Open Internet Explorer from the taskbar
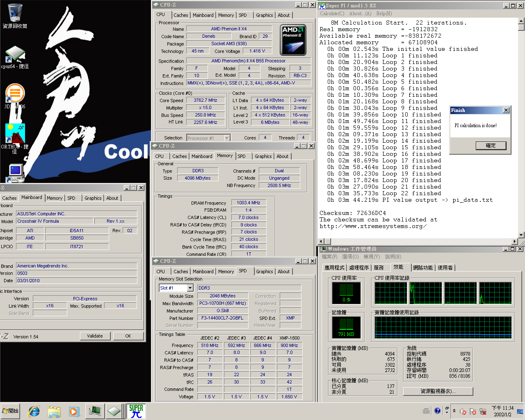 [x=34, y=411]
